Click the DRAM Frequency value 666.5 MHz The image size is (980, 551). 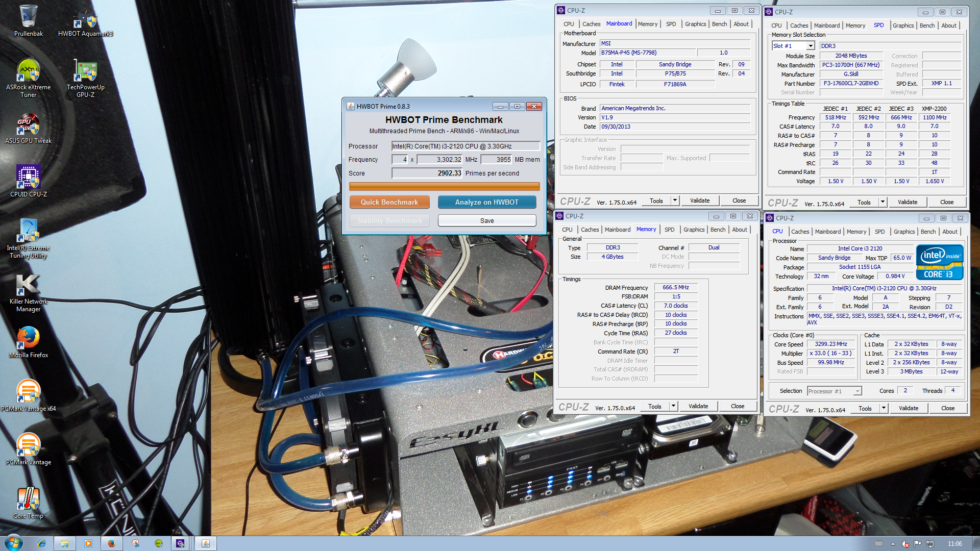pyautogui.click(x=676, y=288)
